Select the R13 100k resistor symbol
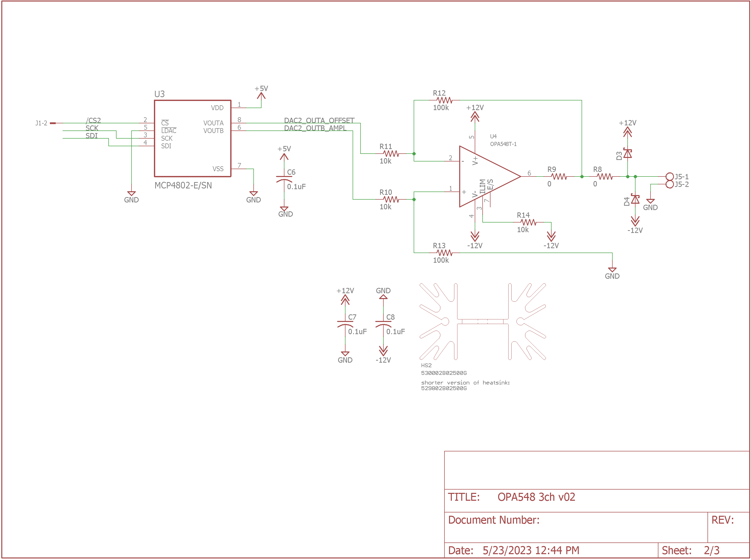 [x=444, y=253]
